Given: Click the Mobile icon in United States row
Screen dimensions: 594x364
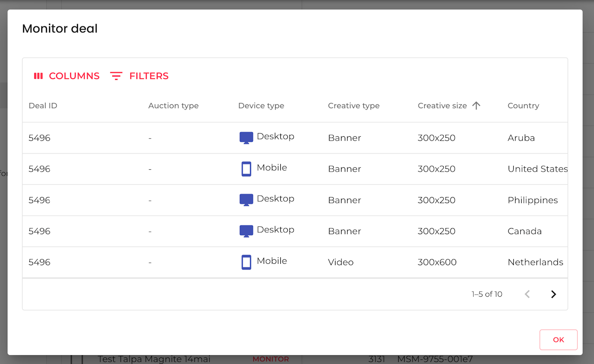Looking at the screenshot, I should click(x=246, y=169).
